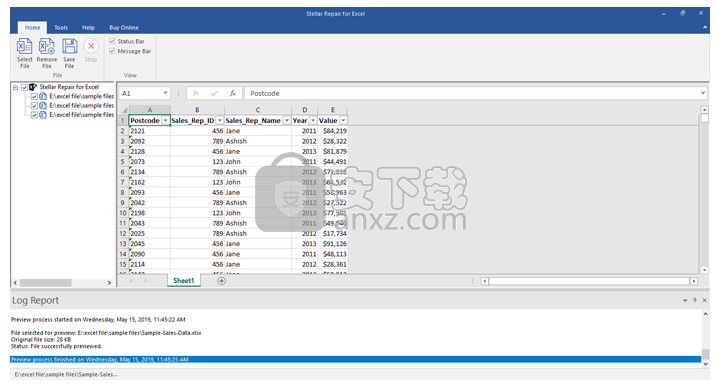Uncheck the second sample file checkbox
Viewport: 726px width, 387px height.
pyautogui.click(x=34, y=106)
